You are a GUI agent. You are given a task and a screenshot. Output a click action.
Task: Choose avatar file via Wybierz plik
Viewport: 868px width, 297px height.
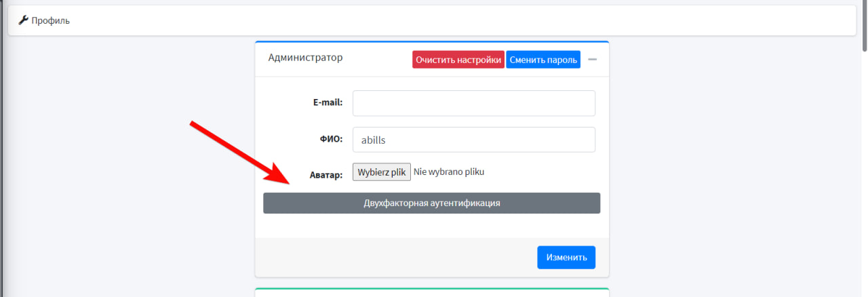tap(381, 172)
